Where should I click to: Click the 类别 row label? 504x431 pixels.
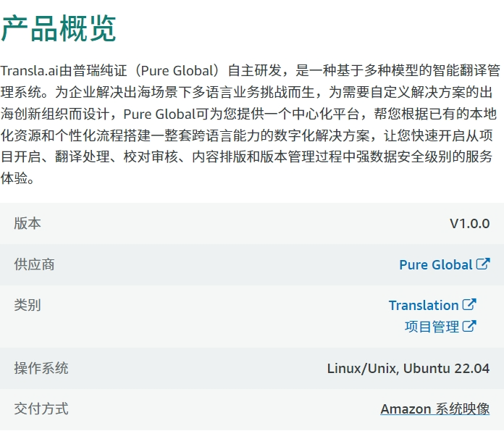tap(28, 305)
